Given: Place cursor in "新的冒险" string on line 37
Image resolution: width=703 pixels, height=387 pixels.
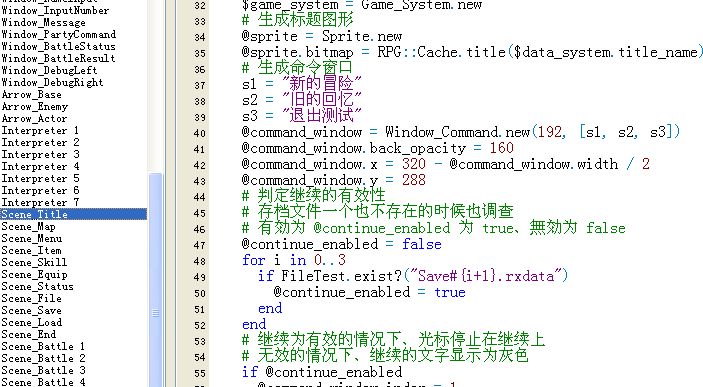Looking at the screenshot, I should click(x=321, y=83).
